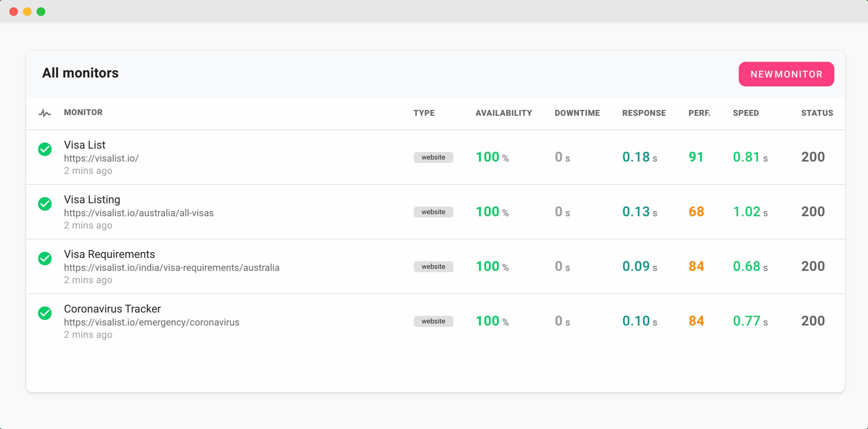The width and height of the screenshot is (868, 429).
Task: Sort by the Response column header
Action: pos(644,113)
